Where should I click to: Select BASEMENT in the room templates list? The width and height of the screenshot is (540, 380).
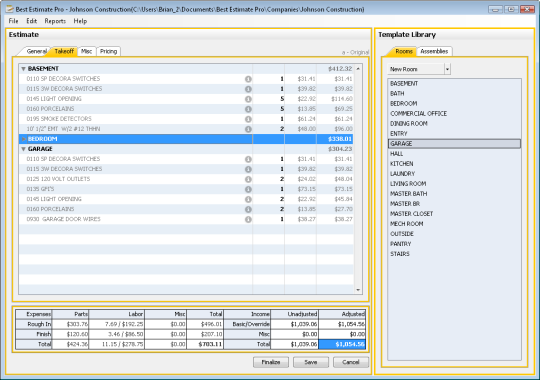(x=454, y=84)
